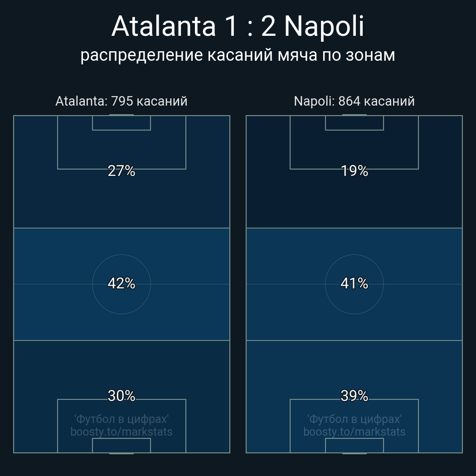Select Atalanta's 30% defensive zone label

point(121,396)
